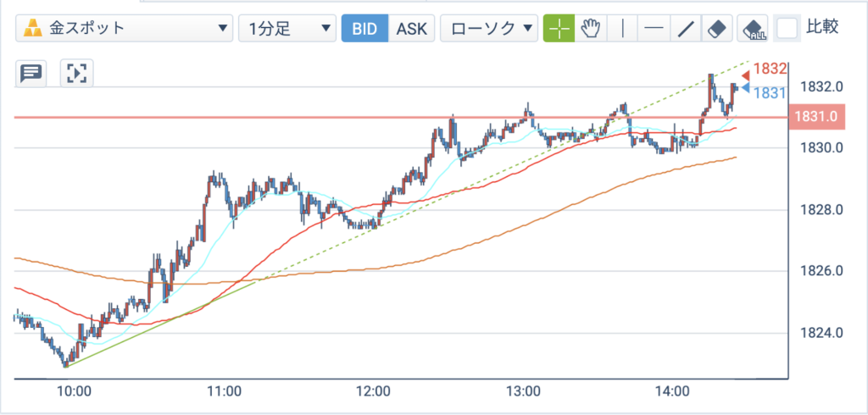Select the eraser tool
868x415 pixels.
pos(717,29)
